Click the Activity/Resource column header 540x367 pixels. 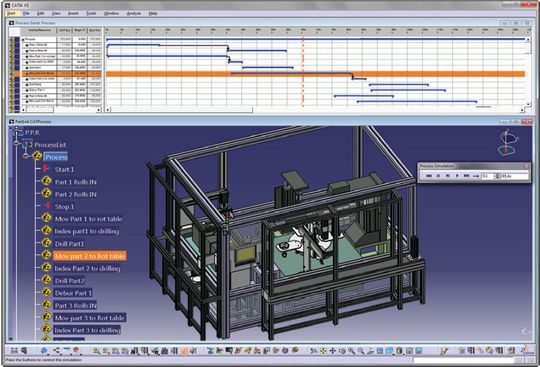39,31
